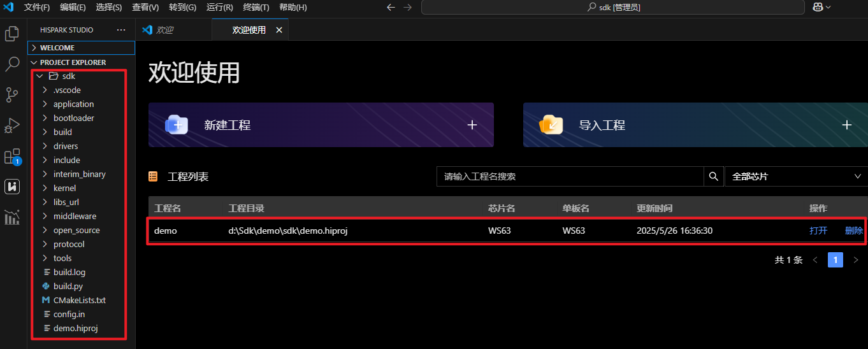Open Source Control in activity bar

12,95
